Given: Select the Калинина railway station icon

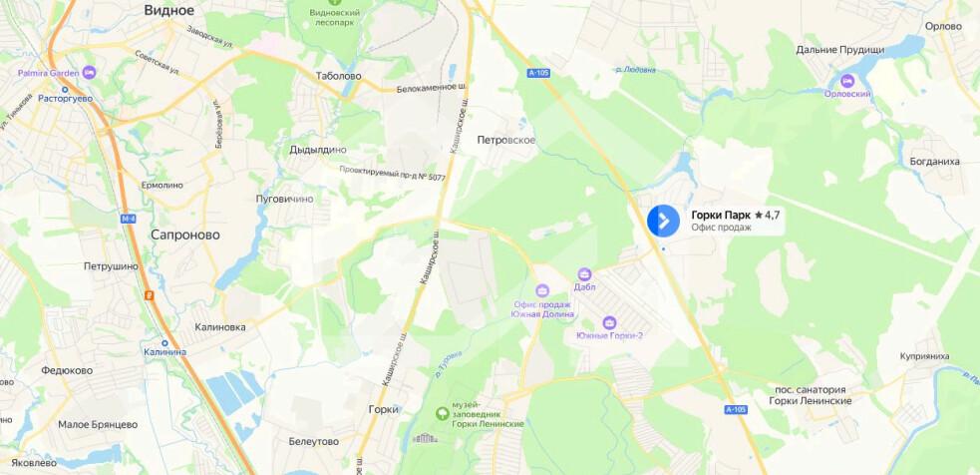Looking at the screenshot, I should (164, 343).
